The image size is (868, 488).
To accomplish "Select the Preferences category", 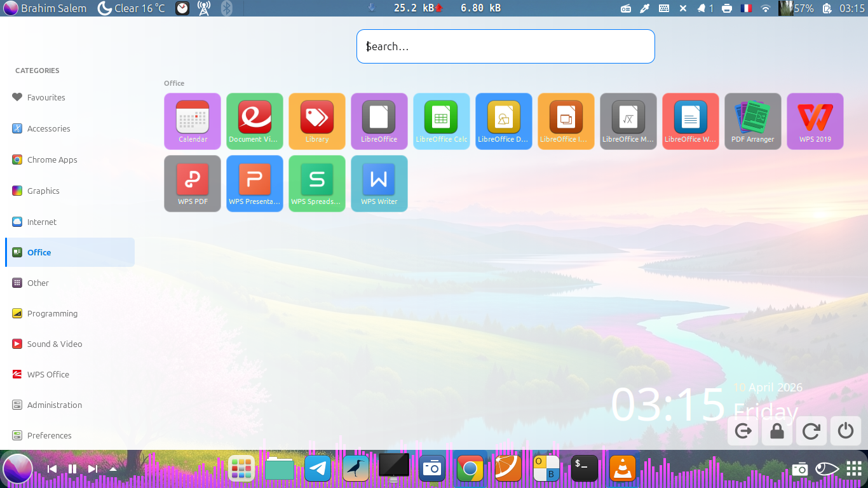I will (x=70, y=435).
